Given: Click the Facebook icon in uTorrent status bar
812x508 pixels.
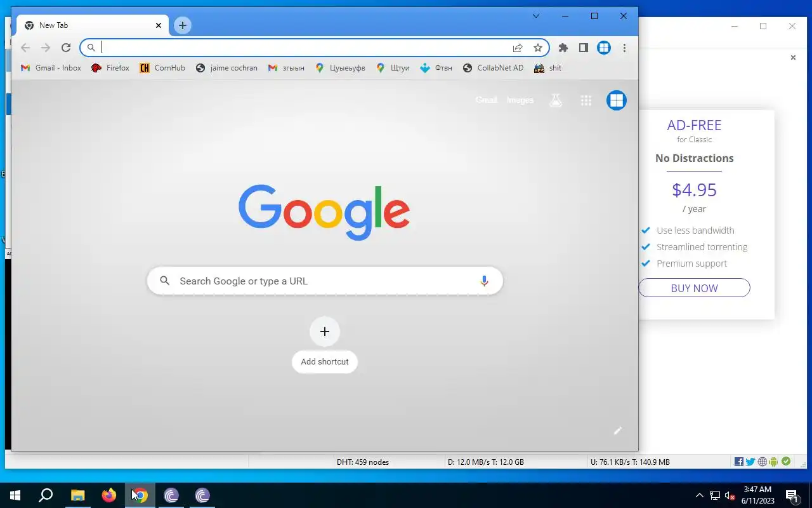Looking at the screenshot, I should click(x=739, y=462).
